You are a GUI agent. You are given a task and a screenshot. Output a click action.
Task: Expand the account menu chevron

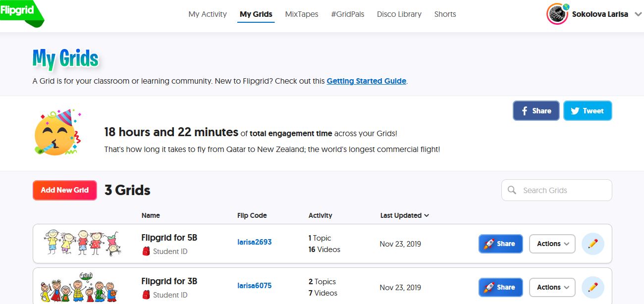(x=638, y=14)
